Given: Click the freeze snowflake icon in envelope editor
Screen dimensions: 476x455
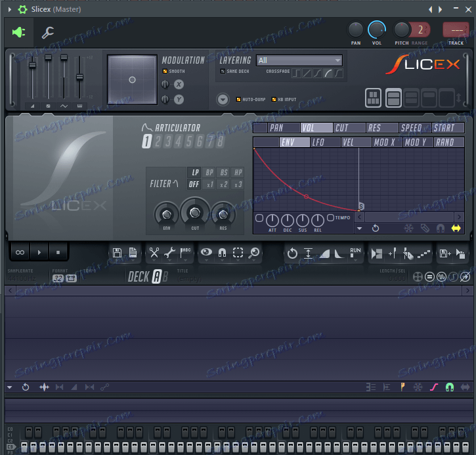Looking at the screenshot, I should tap(409, 228).
